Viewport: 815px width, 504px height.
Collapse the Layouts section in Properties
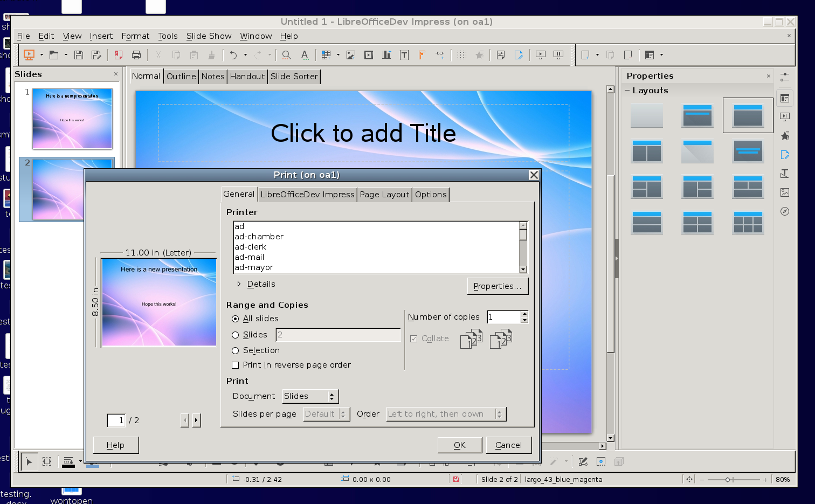(x=627, y=91)
